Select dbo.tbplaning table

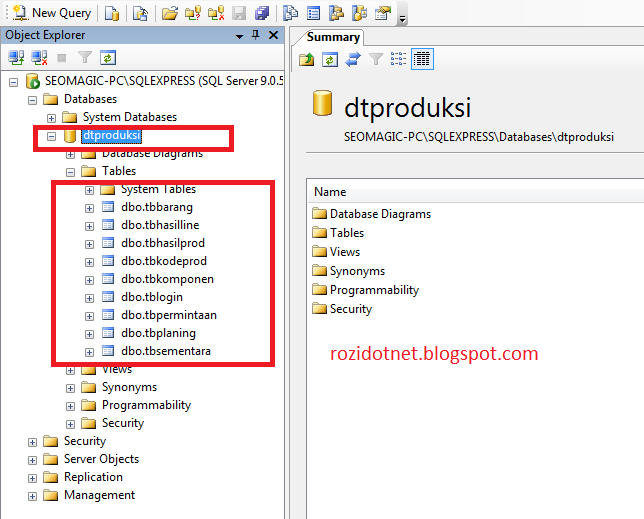159,333
